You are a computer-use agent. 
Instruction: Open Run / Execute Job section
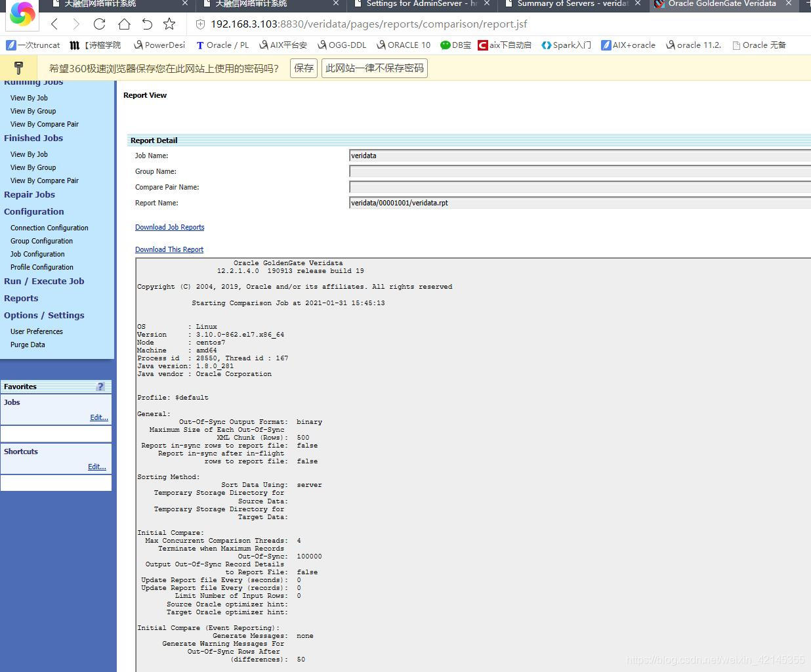coord(44,281)
